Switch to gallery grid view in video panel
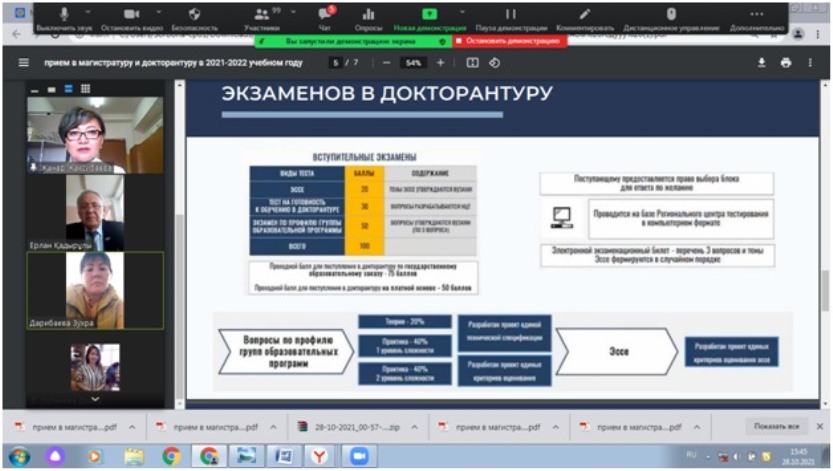 (x=85, y=89)
